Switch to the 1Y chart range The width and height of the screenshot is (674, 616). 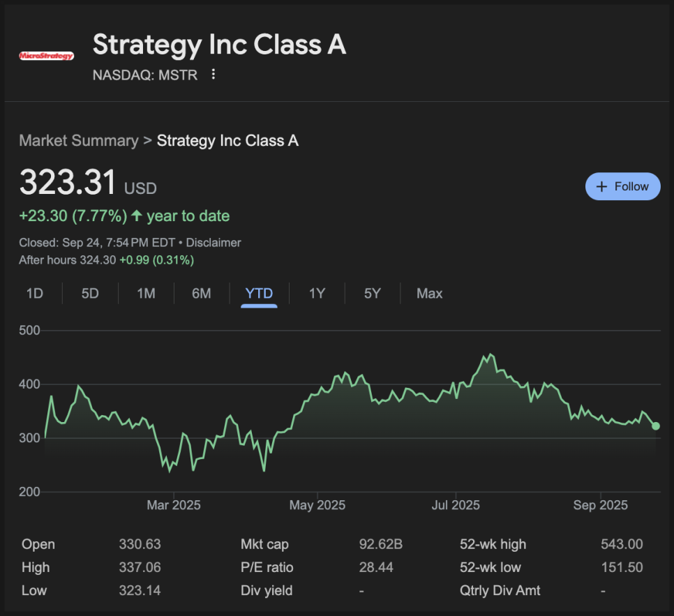[317, 293]
